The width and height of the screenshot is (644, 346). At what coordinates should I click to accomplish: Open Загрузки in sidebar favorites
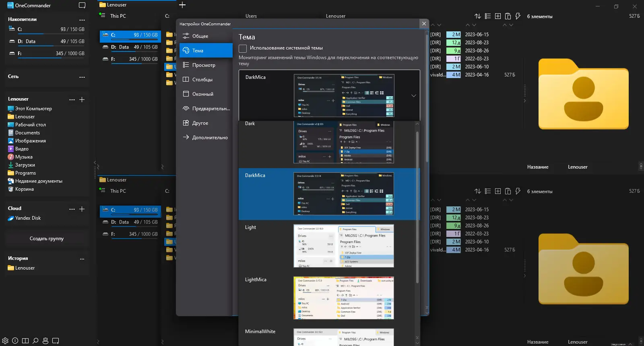click(x=21, y=165)
